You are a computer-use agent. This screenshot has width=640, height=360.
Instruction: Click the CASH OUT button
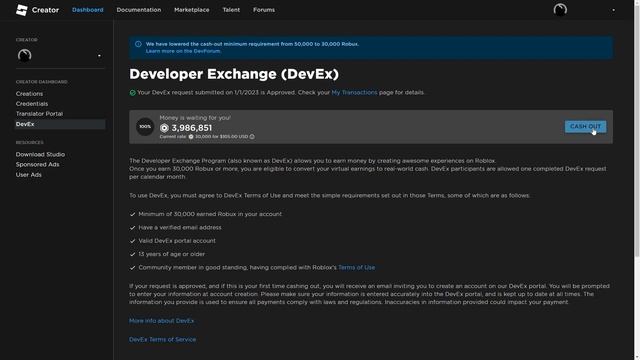[x=585, y=127]
